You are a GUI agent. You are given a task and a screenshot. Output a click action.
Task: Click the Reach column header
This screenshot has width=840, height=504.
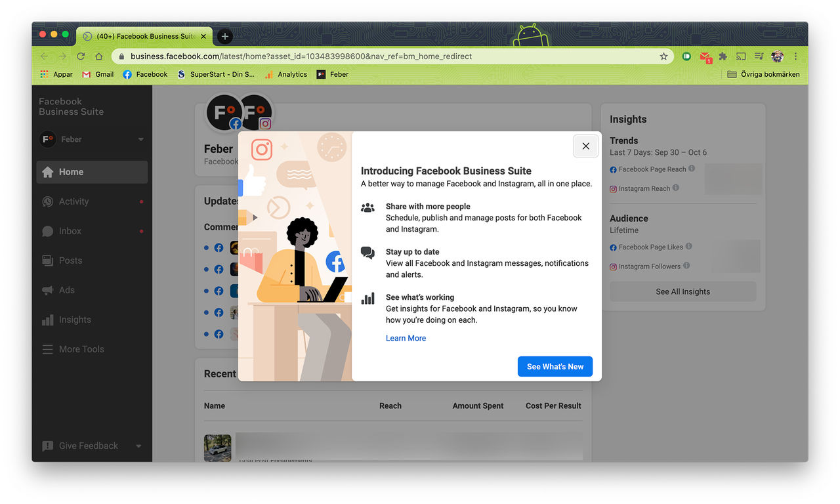pos(390,406)
